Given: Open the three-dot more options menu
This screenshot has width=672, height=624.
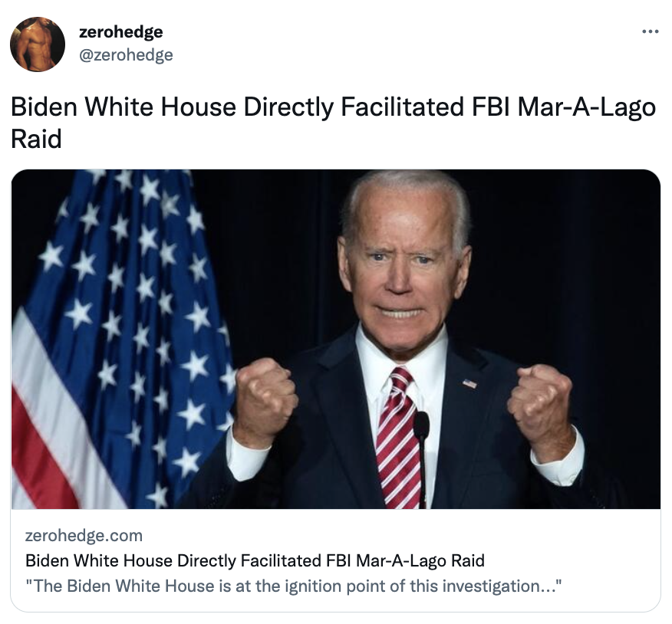Looking at the screenshot, I should [651, 31].
